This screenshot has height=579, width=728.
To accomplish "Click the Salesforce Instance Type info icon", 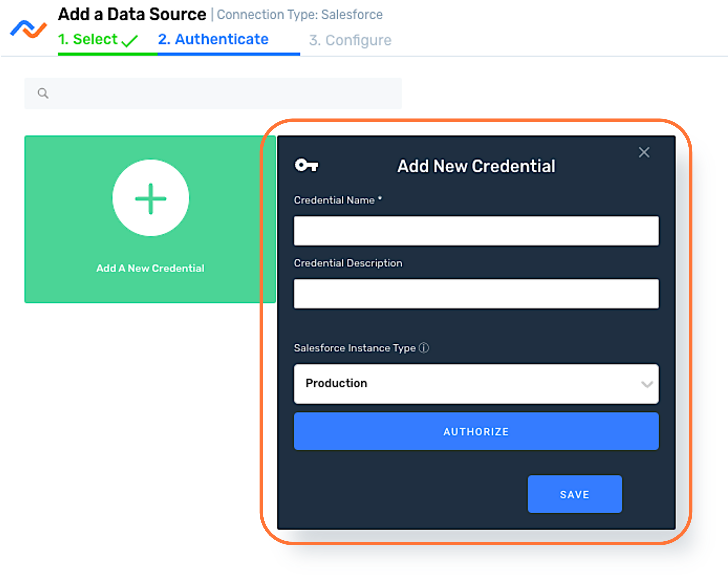I will click(x=424, y=347).
